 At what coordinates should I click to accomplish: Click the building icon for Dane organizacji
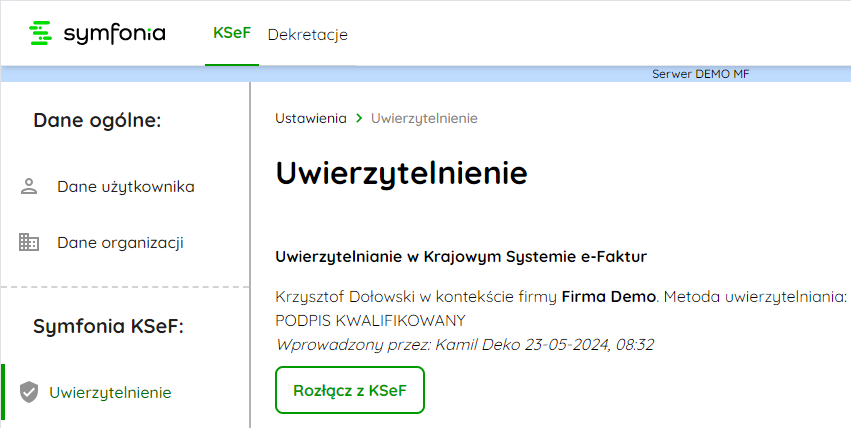[29, 242]
